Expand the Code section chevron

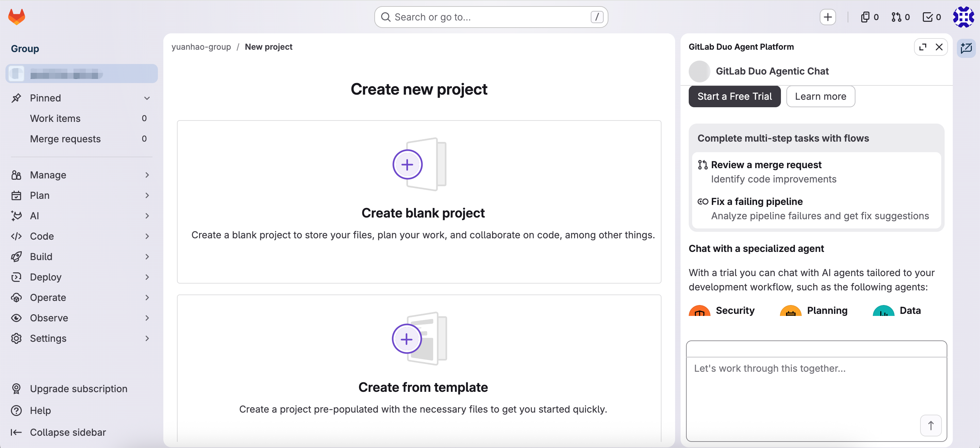(x=147, y=236)
